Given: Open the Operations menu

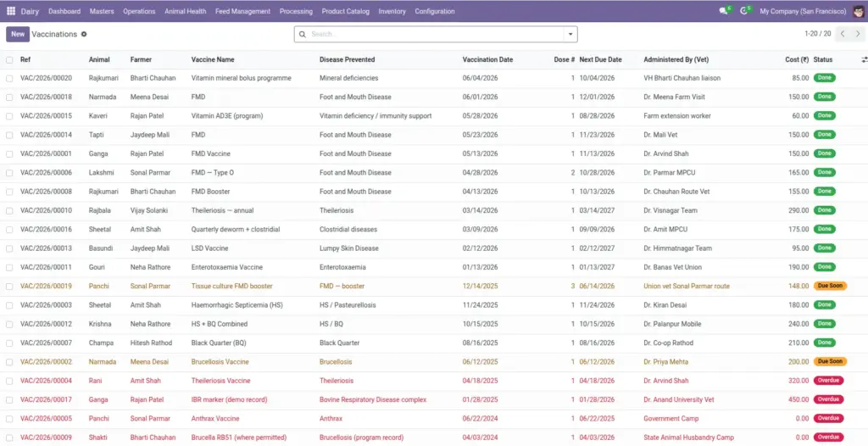Looking at the screenshot, I should [x=139, y=11].
